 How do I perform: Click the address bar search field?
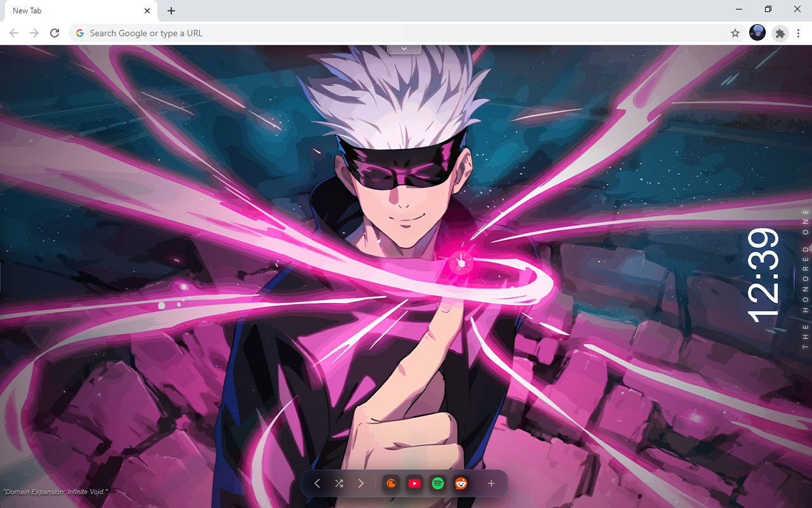(x=400, y=33)
